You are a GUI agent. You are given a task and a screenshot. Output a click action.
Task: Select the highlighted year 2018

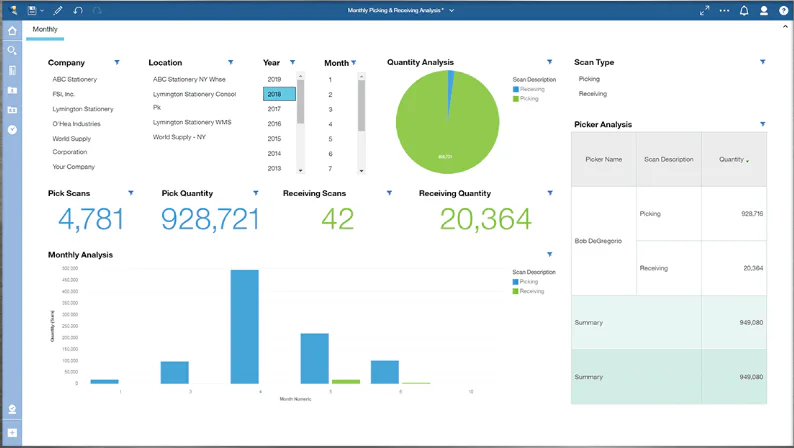(x=279, y=94)
